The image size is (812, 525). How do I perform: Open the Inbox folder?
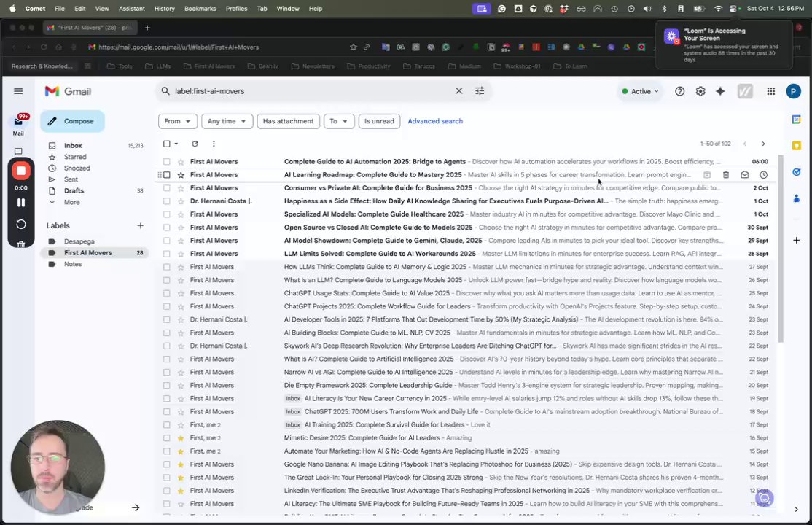[x=73, y=146]
